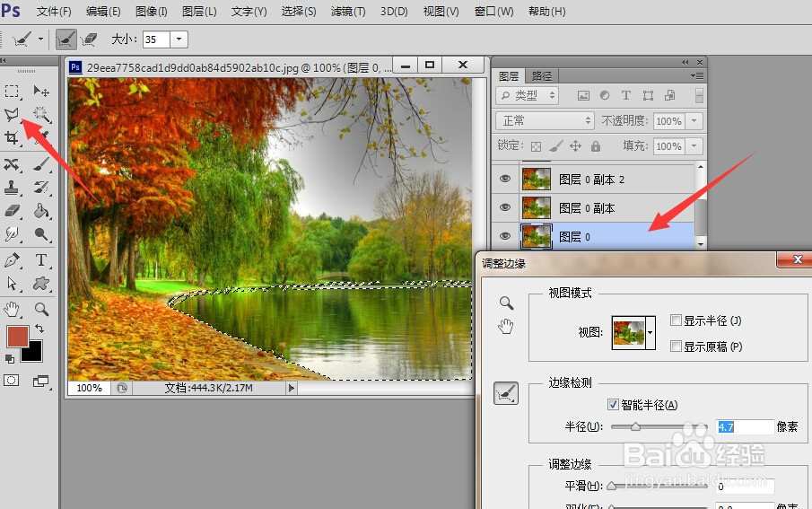Image resolution: width=812 pixels, height=509 pixels.
Task: Filter layers by shape layer icon
Action: (x=648, y=95)
